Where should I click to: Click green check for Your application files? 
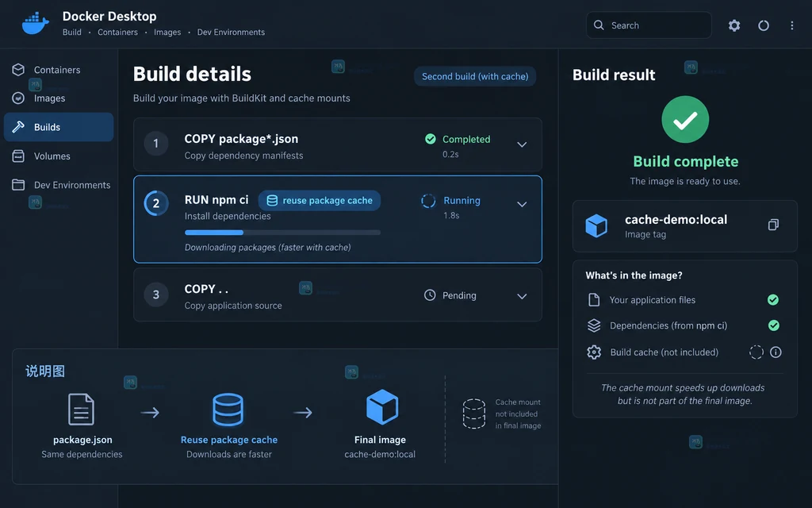[x=773, y=299]
